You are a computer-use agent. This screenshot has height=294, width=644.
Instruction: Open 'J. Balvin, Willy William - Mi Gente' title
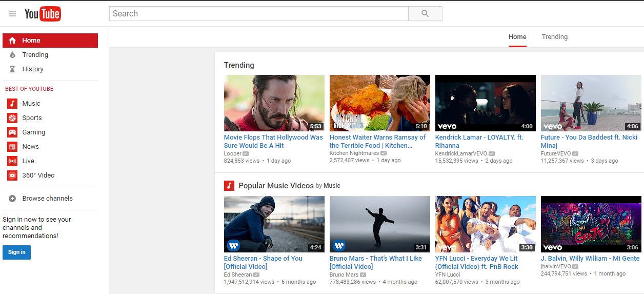click(x=590, y=259)
